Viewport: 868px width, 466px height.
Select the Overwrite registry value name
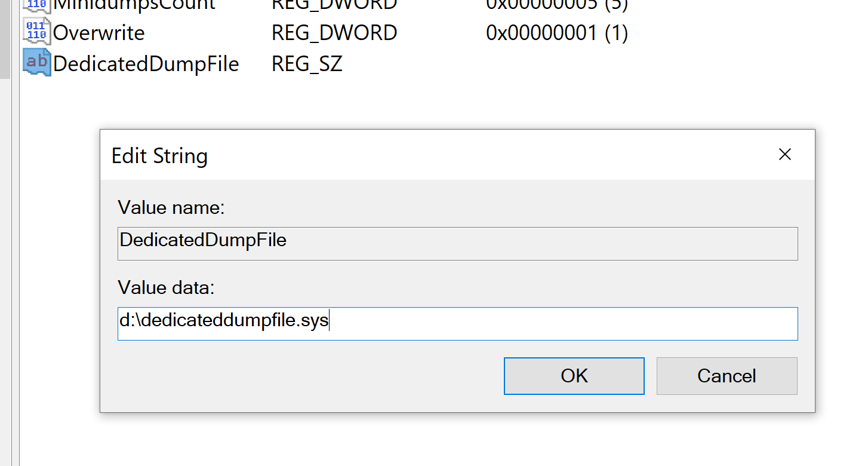point(99,32)
